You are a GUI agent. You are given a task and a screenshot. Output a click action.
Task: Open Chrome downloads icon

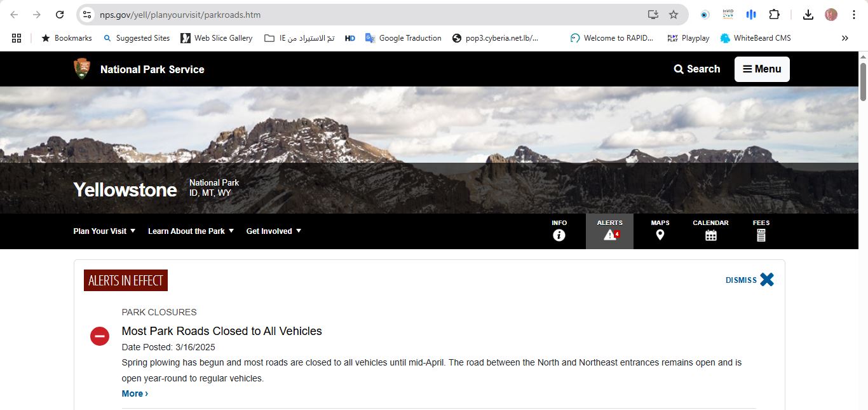tap(808, 15)
